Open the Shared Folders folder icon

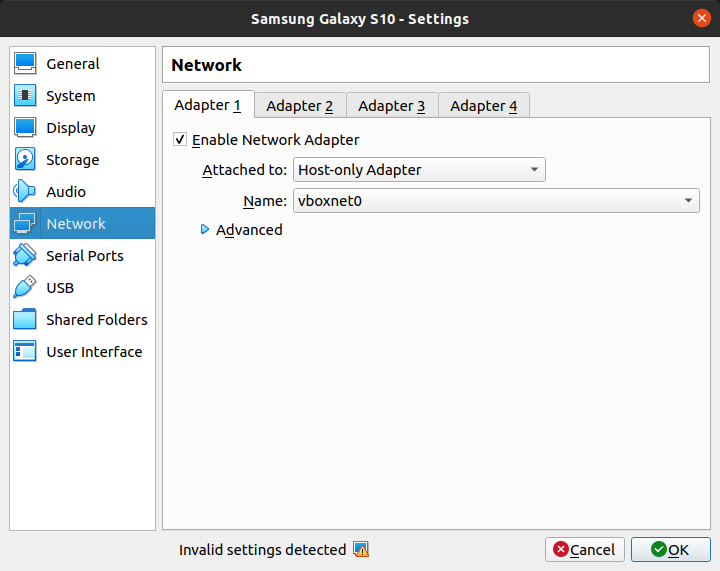(x=25, y=319)
